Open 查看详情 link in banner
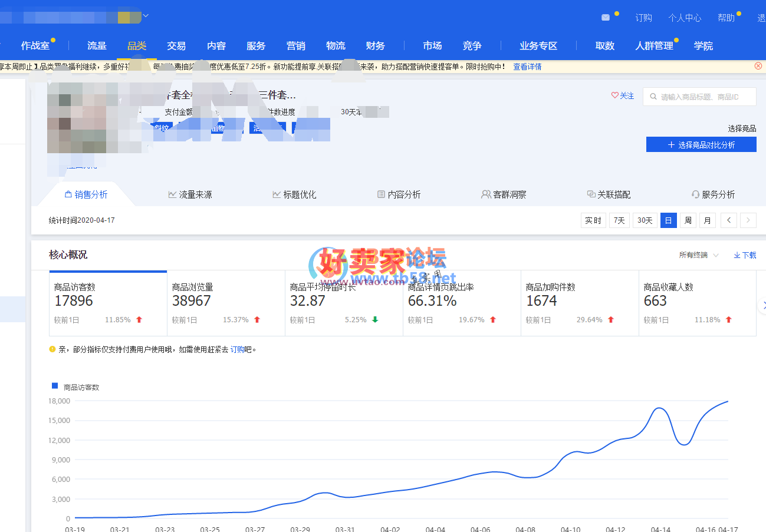Viewport: 766px width, 532px height. 527,67
